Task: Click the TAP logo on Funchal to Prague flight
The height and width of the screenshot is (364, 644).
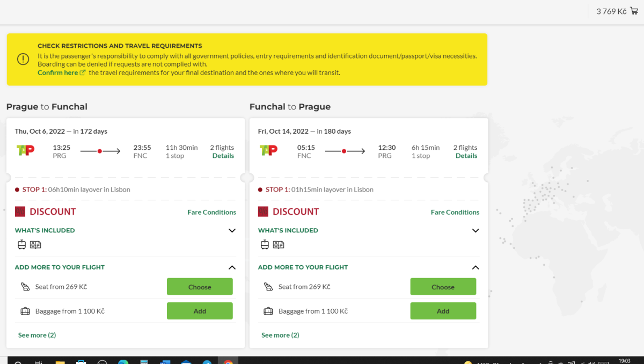Action: coord(269,151)
